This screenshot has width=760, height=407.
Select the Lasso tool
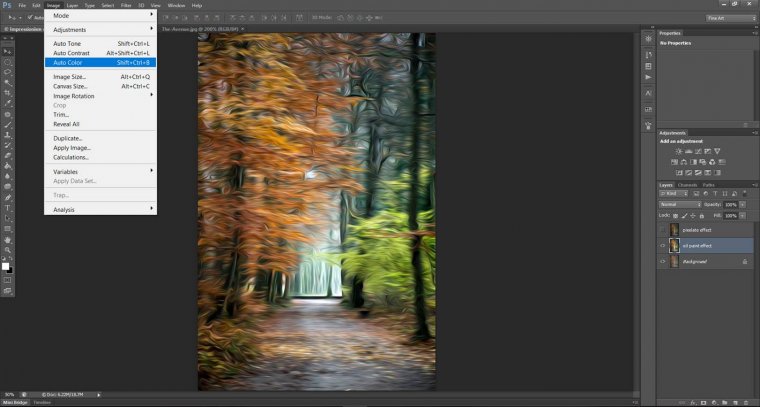7,72
